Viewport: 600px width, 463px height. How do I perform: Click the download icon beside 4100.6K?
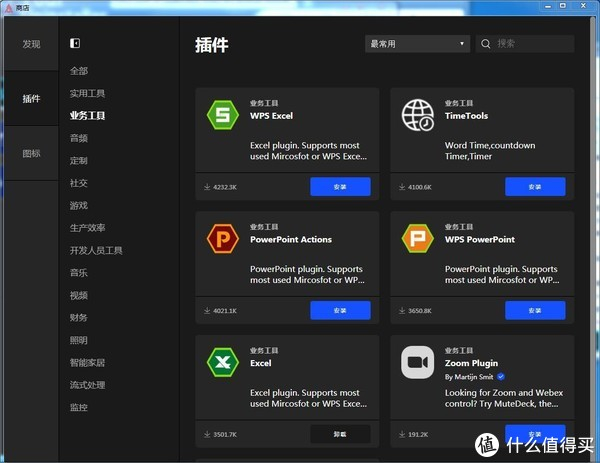(402, 187)
